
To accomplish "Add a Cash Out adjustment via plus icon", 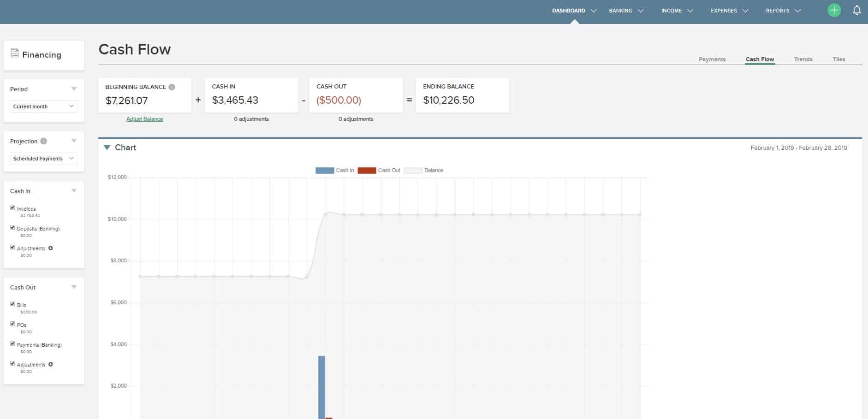I will coord(51,364).
